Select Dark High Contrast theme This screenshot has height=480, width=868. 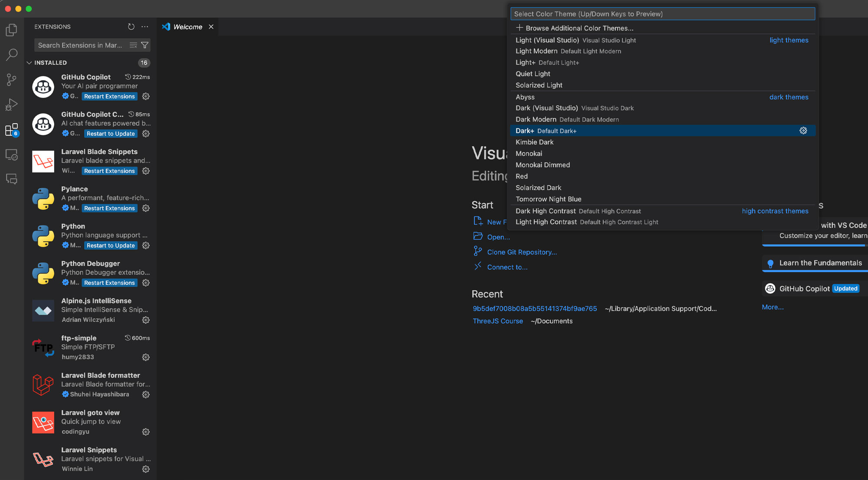click(x=663, y=211)
